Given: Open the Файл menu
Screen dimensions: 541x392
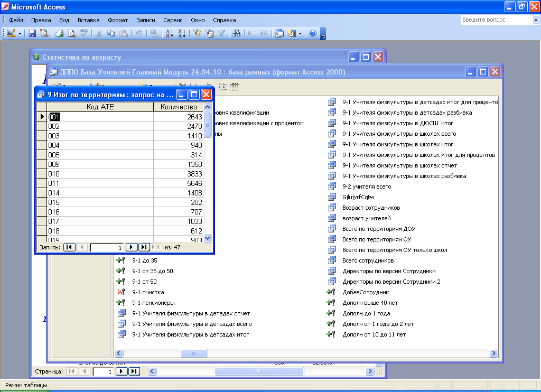Looking at the screenshot, I should coord(16,20).
